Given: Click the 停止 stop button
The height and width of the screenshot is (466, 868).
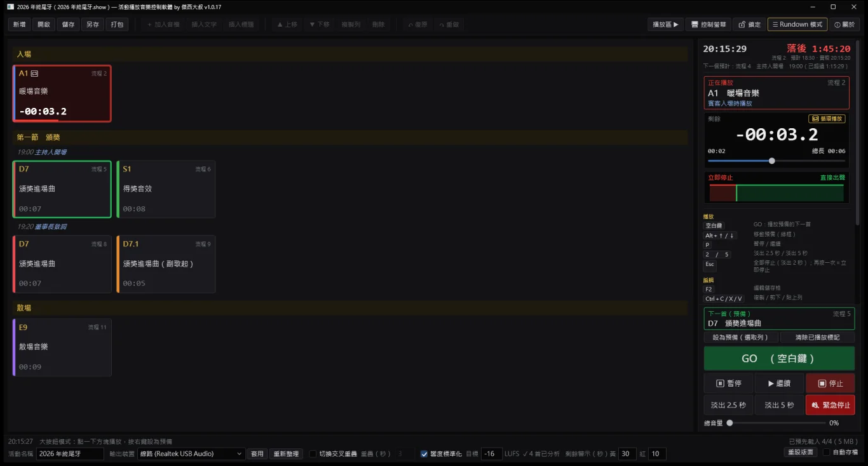Looking at the screenshot, I should click(830, 383).
